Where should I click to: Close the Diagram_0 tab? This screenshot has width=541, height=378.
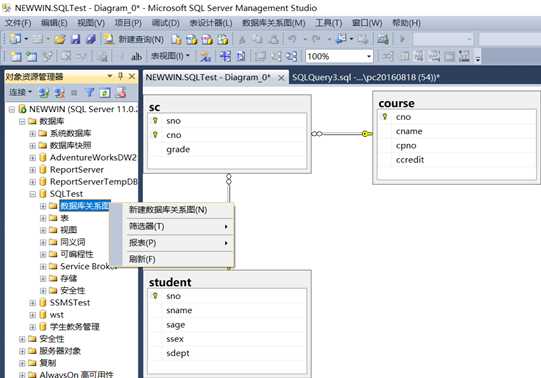coord(281,78)
